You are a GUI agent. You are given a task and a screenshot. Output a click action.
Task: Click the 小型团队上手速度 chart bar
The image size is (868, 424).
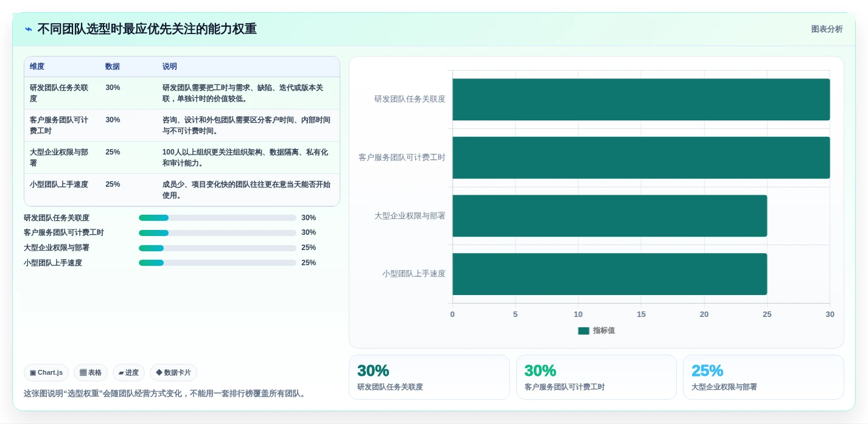pos(609,274)
